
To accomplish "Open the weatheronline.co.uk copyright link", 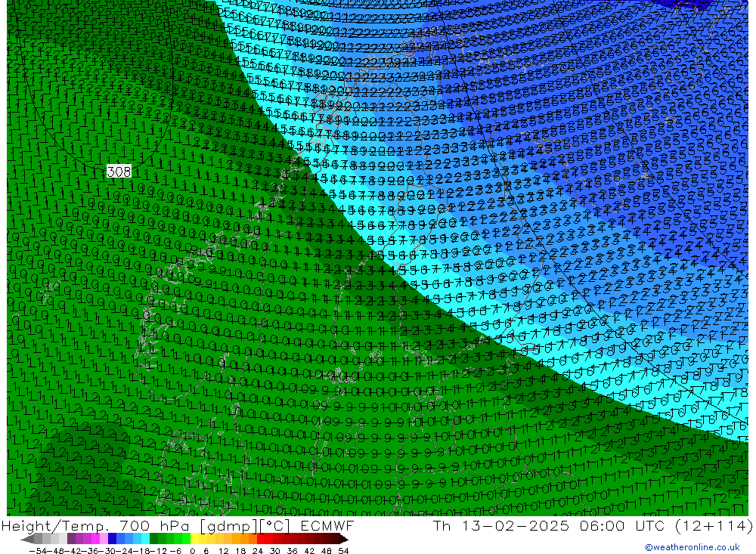I will point(692,547).
